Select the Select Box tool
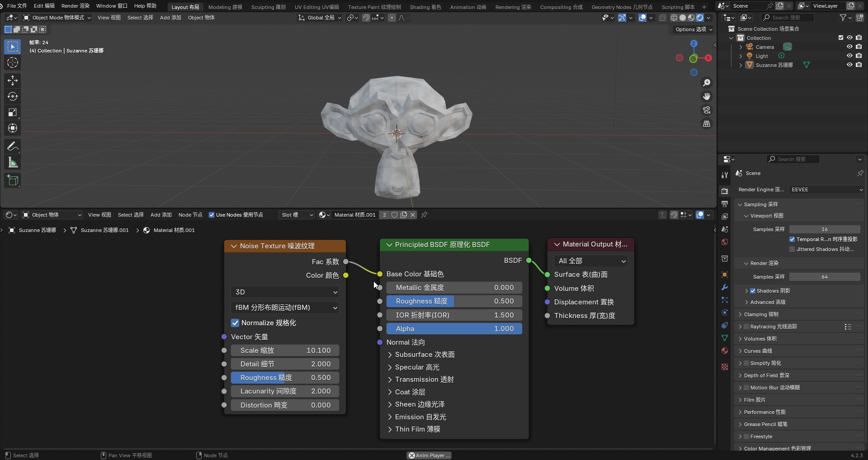The image size is (868, 460). [12, 47]
